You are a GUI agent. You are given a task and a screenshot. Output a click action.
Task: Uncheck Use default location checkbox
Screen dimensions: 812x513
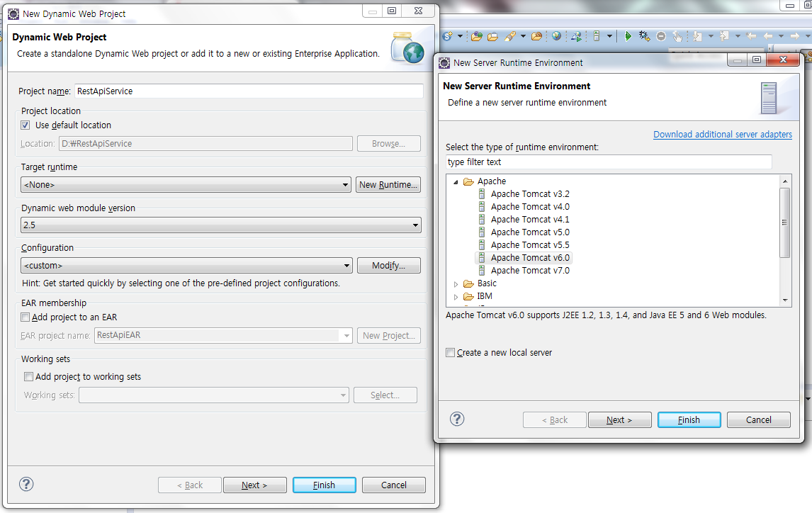tap(26, 125)
